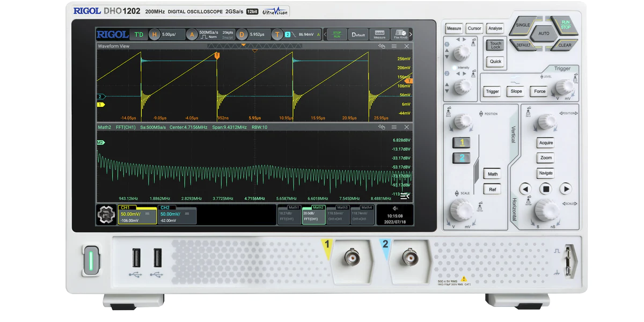Select the M2 math reference marker
This screenshot has width=644, height=322.
pyautogui.click(x=100, y=143)
